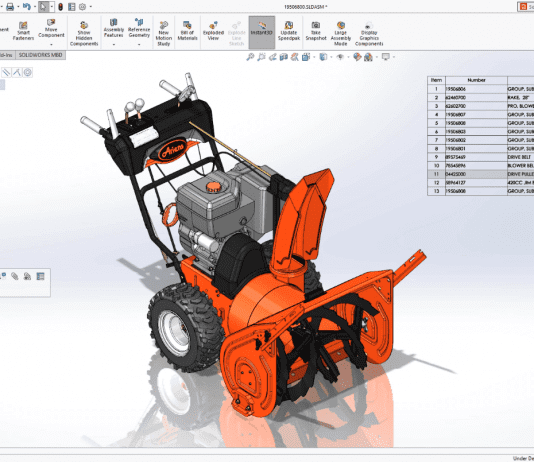The width and height of the screenshot is (534, 462).
Task: Click Display Graphics Components
Action: coord(369,33)
